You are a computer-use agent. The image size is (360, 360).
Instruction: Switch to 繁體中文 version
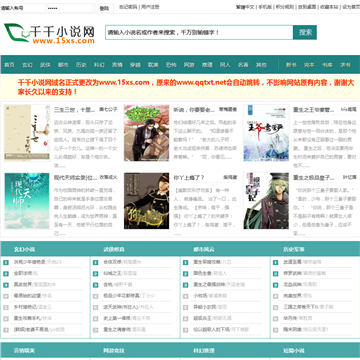tap(245, 7)
